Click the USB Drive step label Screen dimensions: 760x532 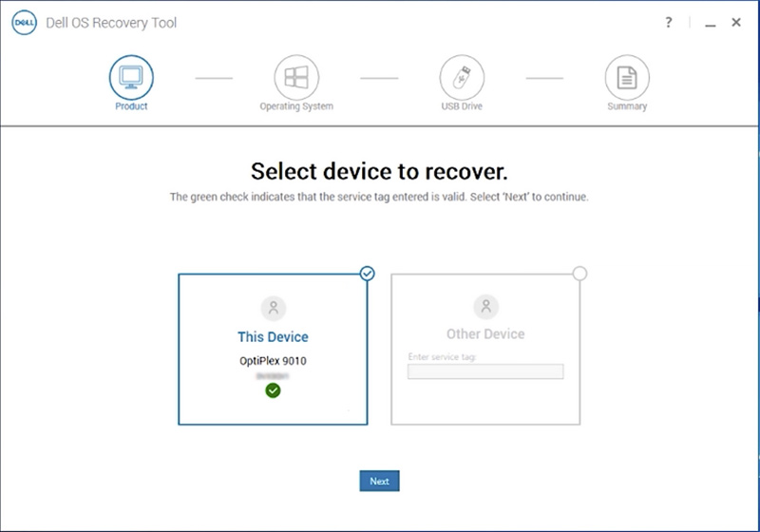click(462, 106)
